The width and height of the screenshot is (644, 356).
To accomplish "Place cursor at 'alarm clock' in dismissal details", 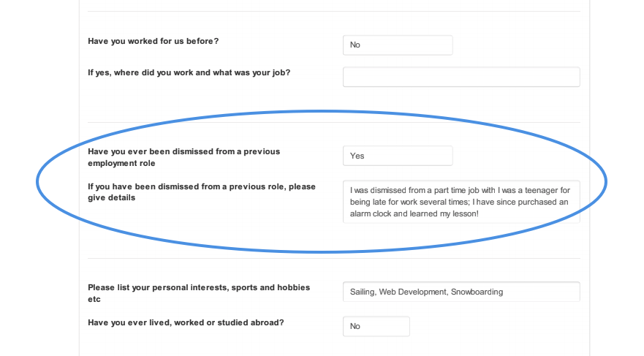I will point(371,213).
